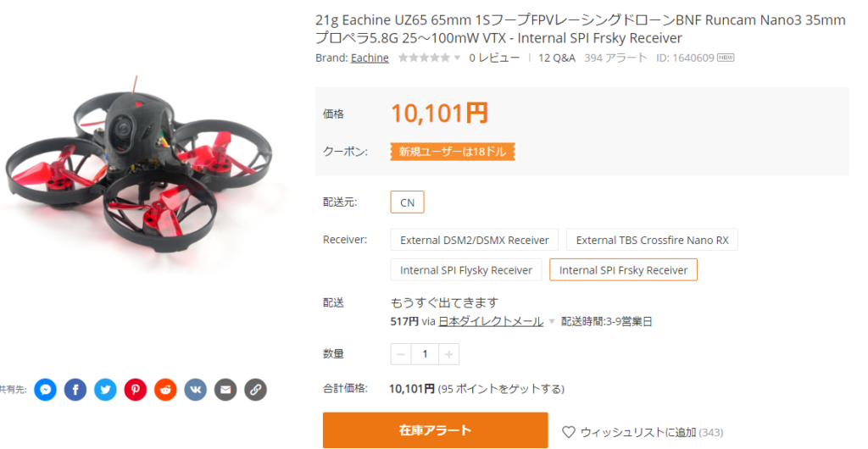Select CN as shipping origin
868x449 pixels.
[x=408, y=202]
